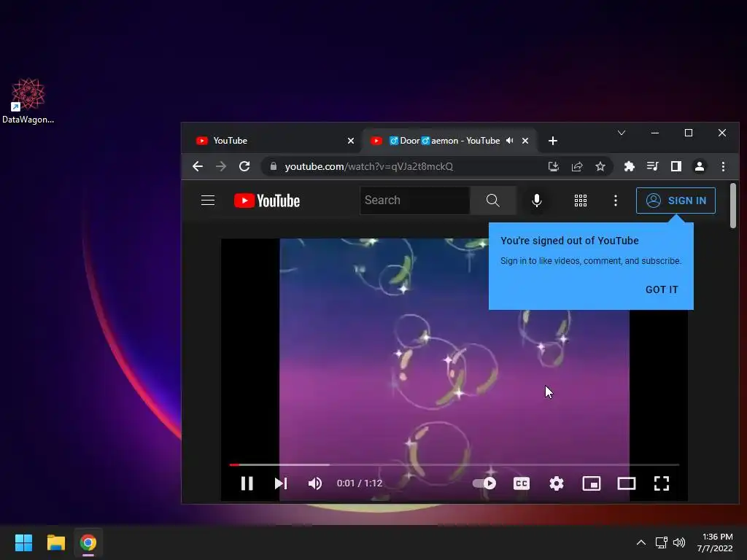The image size is (747, 560).
Task: Share this page icon
Action: pos(577,166)
